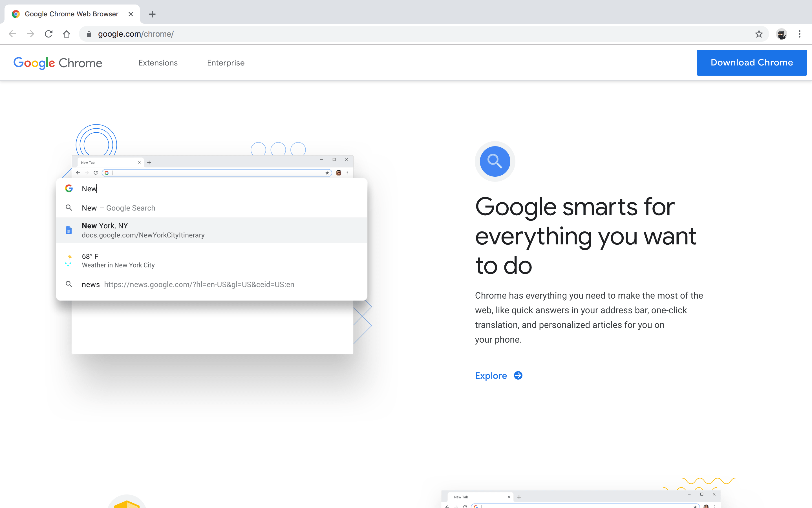Click the Download Chrome button
812x508 pixels.
[752, 62]
